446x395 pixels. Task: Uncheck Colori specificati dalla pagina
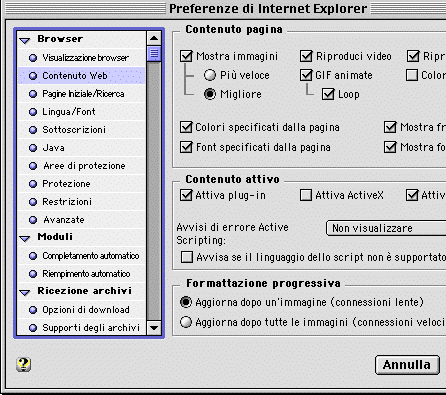186,127
